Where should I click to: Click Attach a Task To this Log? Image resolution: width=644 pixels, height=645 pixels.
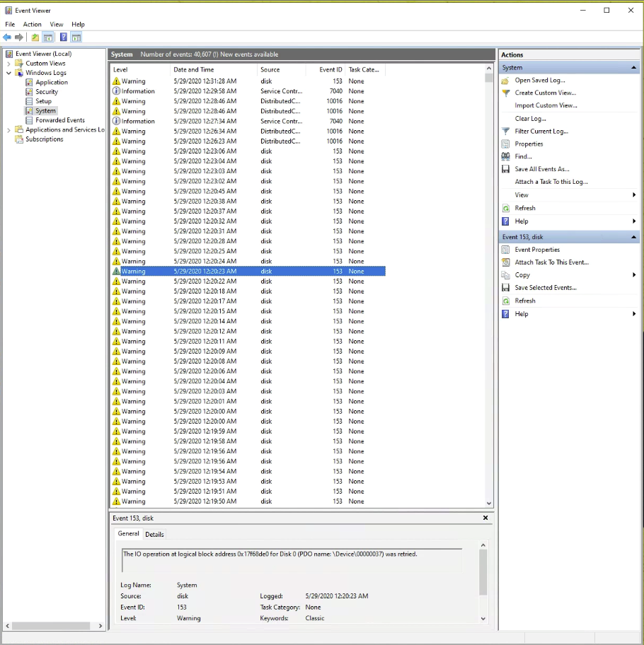pos(551,182)
